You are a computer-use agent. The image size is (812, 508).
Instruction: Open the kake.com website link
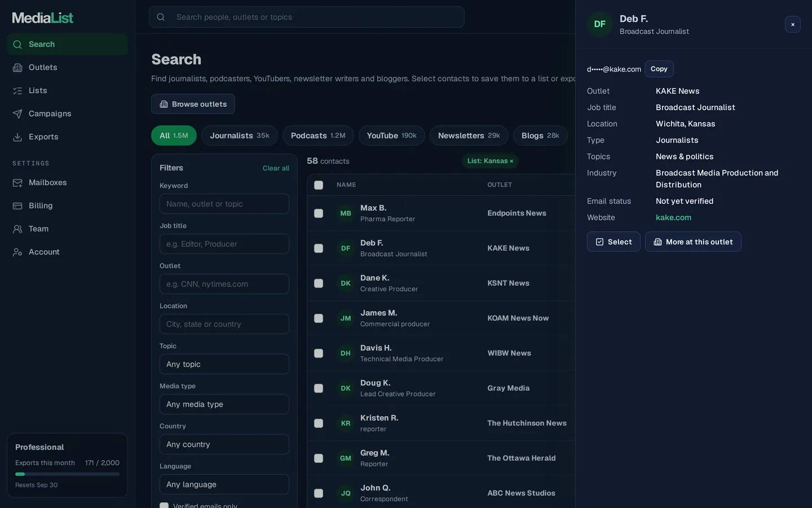point(673,217)
